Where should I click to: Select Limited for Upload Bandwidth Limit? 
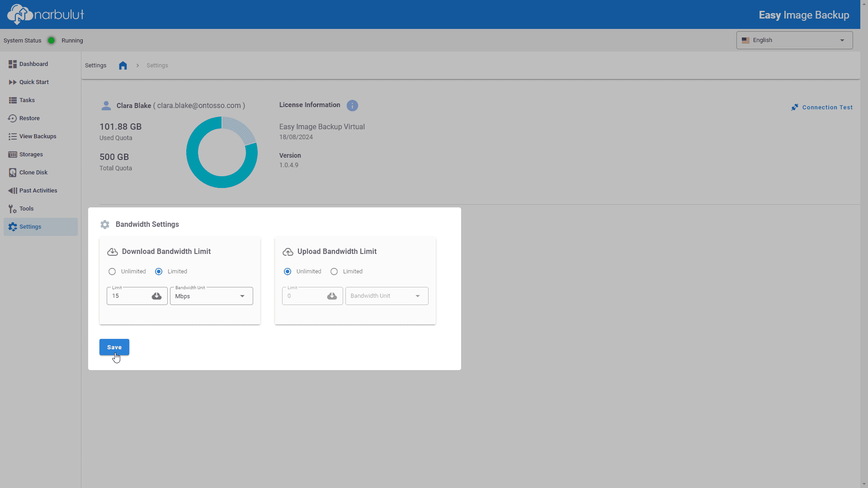point(334,272)
